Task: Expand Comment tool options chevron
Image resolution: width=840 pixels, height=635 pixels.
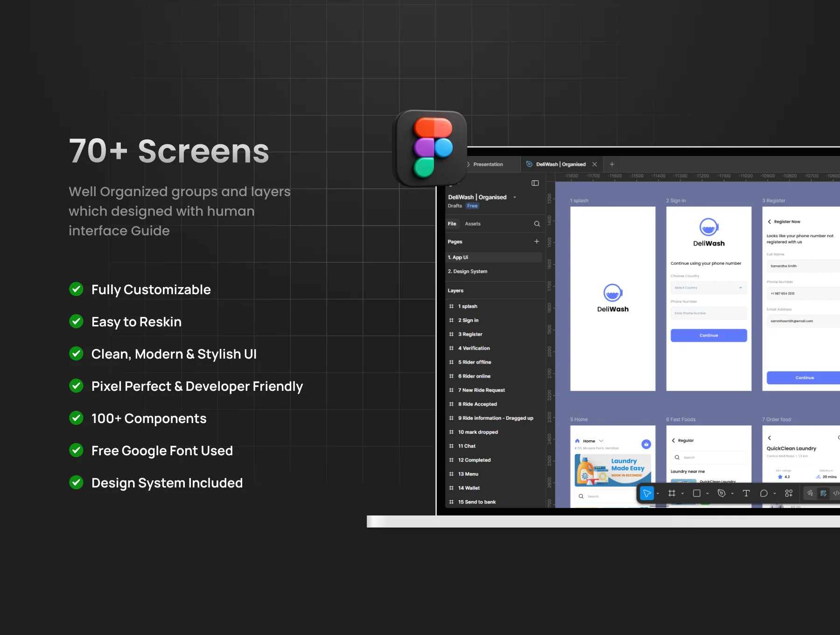Action: point(775,494)
